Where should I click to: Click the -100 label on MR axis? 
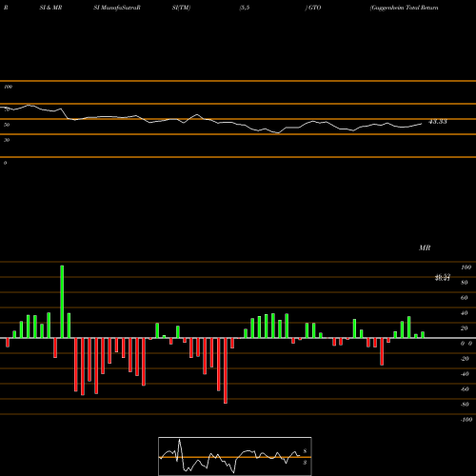point(466,420)
